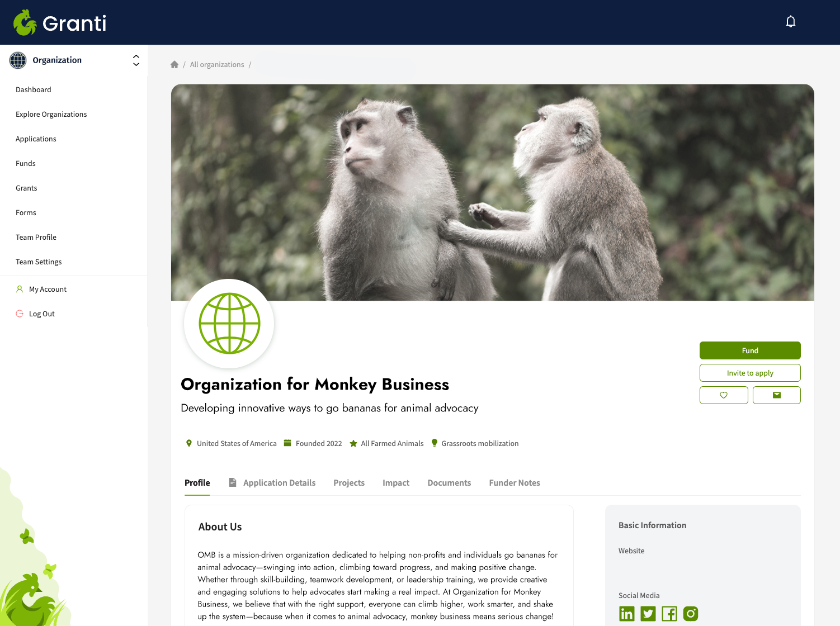
Task: Toggle the heart favorite button
Action: [x=724, y=395]
